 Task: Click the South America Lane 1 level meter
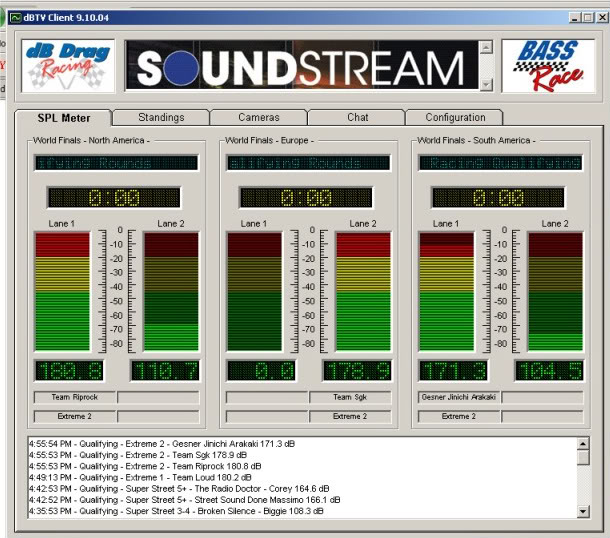click(447, 292)
